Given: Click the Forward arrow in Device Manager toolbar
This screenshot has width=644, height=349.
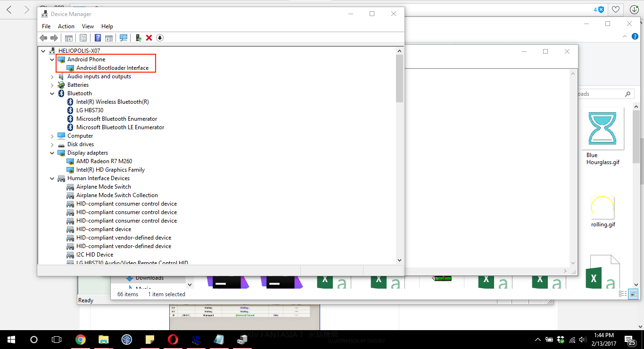Looking at the screenshot, I should pos(54,38).
